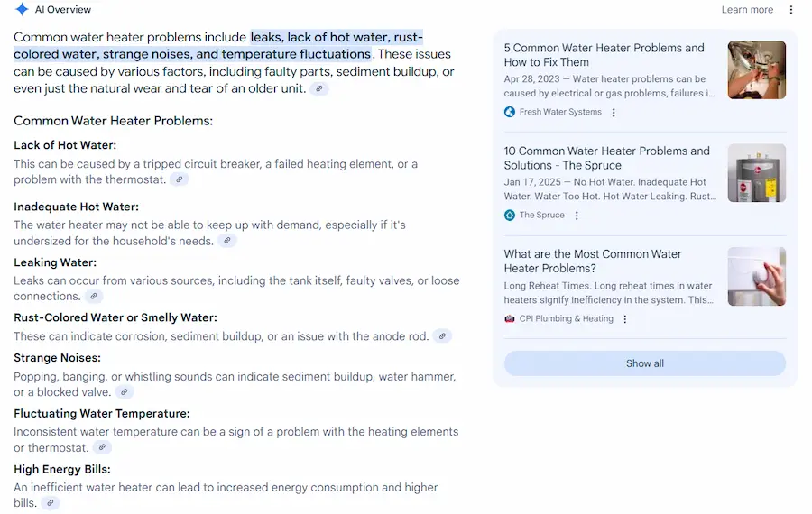Image resolution: width=812 pixels, height=514 pixels.
Task: Click link icon after Lack of Hot Water text
Action: pyautogui.click(x=180, y=179)
